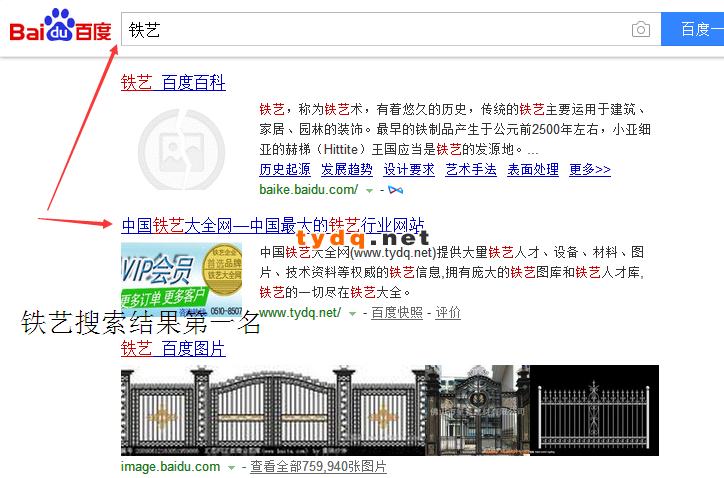The image size is (724, 478).
Task: Click the broken image placeholder for Baike
Action: (x=181, y=149)
